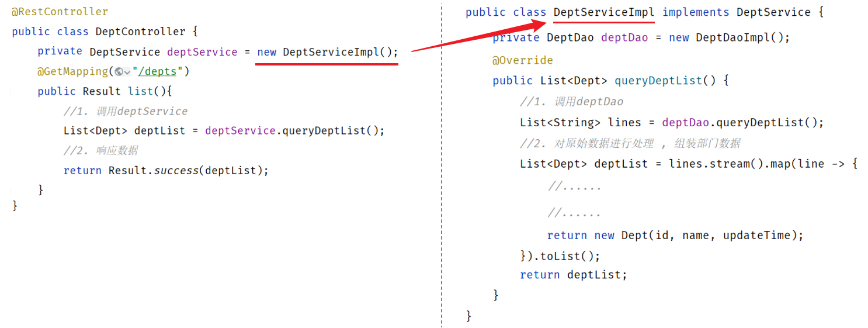Select the DeptController class name

pos(140,32)
